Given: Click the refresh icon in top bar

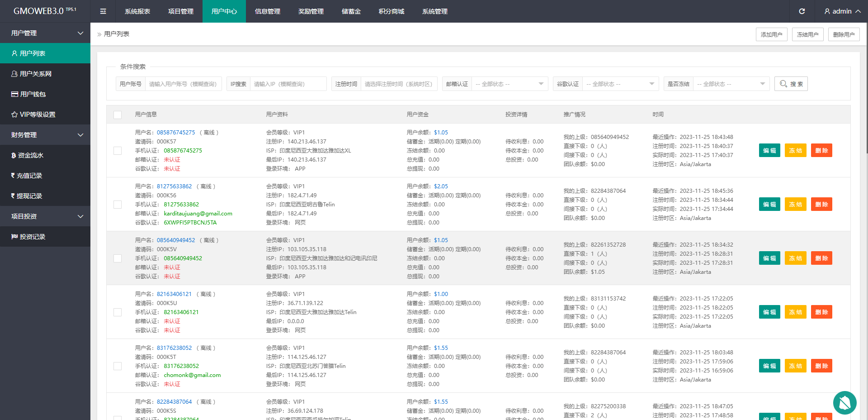Looking at the screenshot, I should (802, 11).
